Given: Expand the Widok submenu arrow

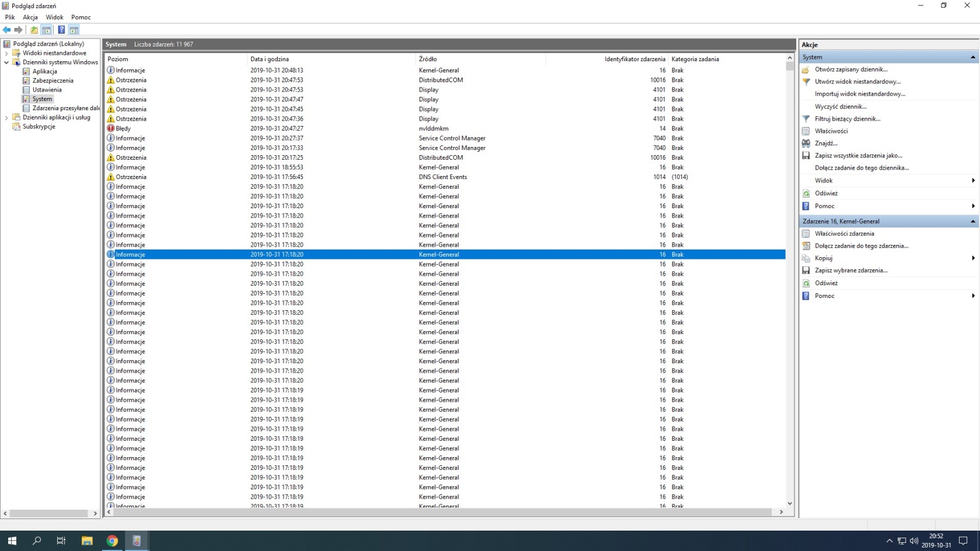Looking at the screenshot, I should tap(973, 181).
